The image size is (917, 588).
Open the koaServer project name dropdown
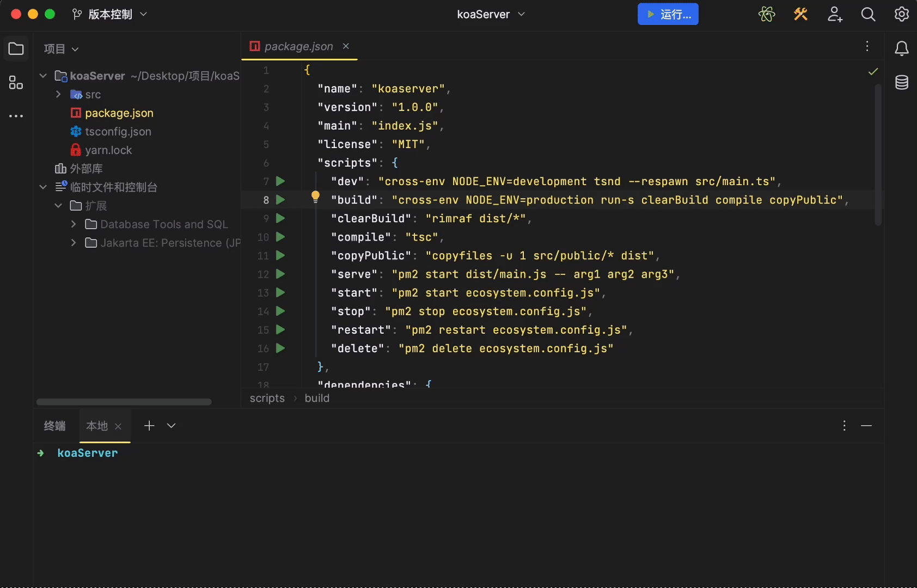coord(491,14)
